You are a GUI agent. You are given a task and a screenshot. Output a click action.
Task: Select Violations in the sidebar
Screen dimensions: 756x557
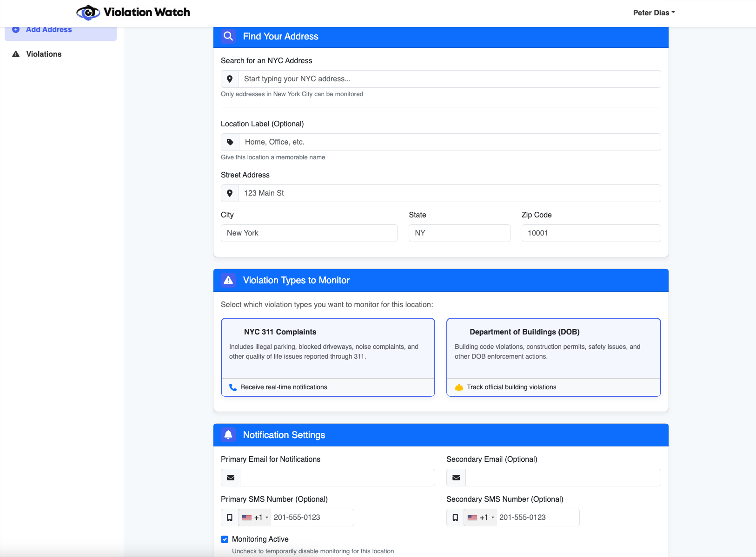tap(43, 54)
